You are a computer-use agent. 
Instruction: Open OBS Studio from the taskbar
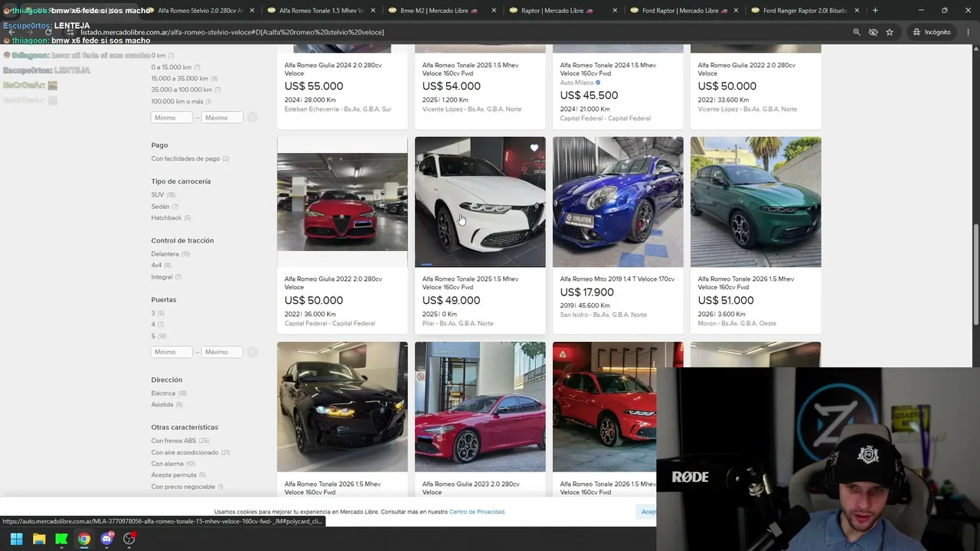(x=129, y=539)
